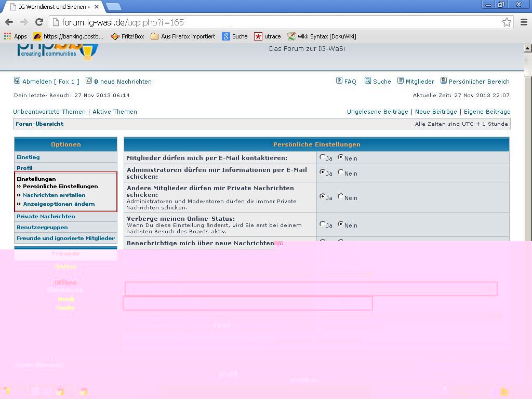Image resolution: width=532 pixels, height=399 pixels.
Task: Open the Chrome menu icon
Action: point(523,22)
